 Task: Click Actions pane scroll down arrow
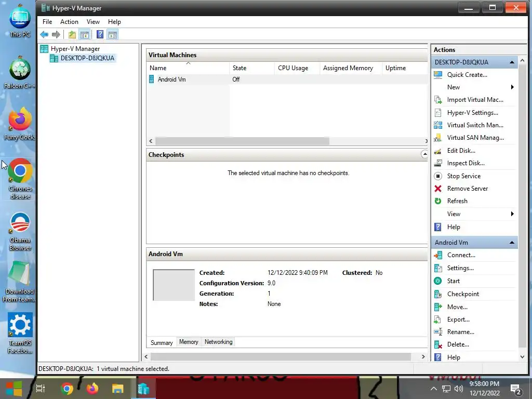pyautogui.click(x=523, y=357)
